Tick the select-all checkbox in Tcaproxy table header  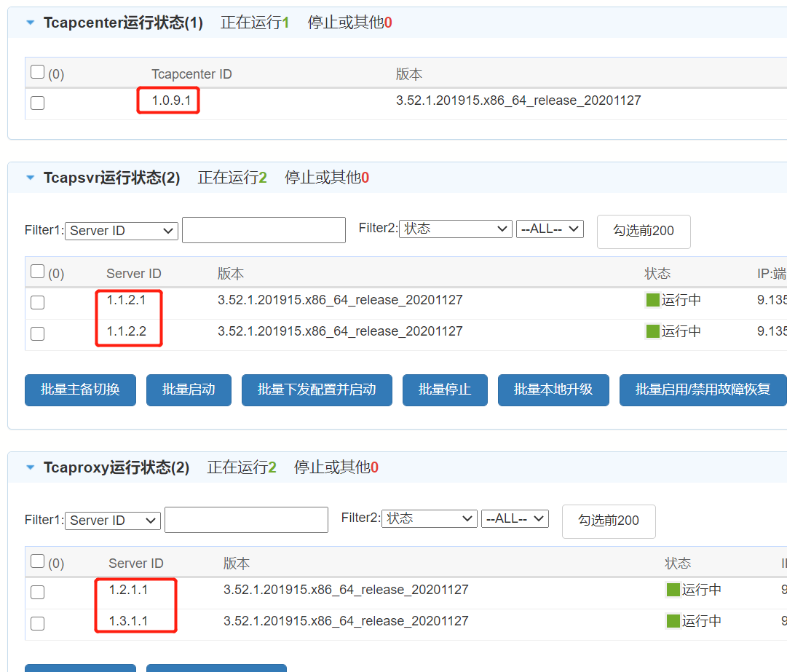pyautogui.click(x=38, y=561)
